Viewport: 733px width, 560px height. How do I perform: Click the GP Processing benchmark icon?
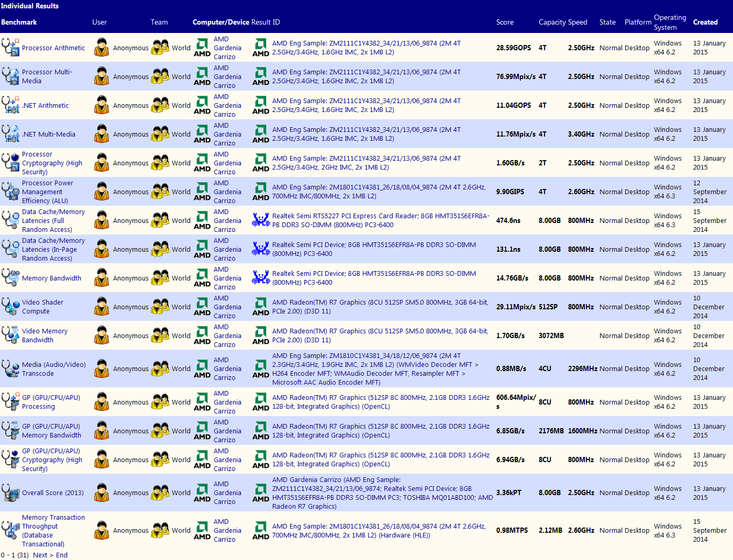click(x=10, y=401)
